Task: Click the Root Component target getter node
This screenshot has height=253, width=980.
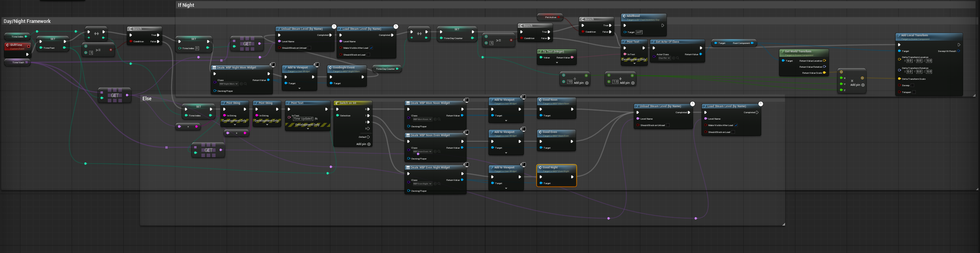Action: tap(733, 43)
